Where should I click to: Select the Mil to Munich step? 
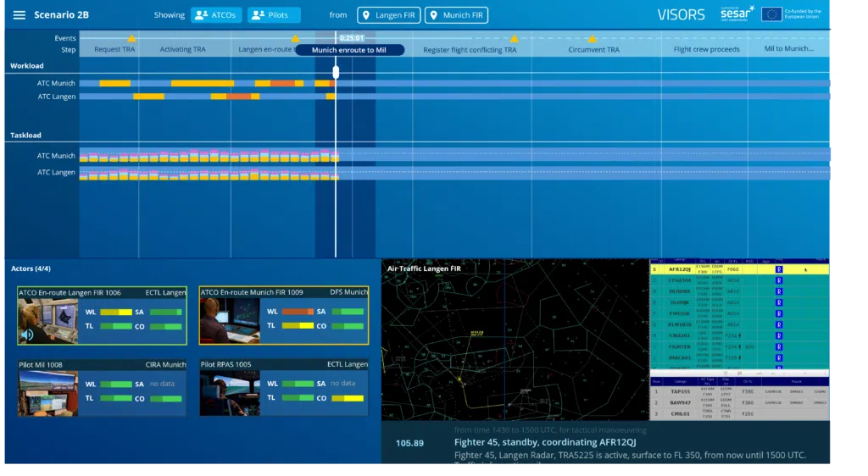click(789, 48)
